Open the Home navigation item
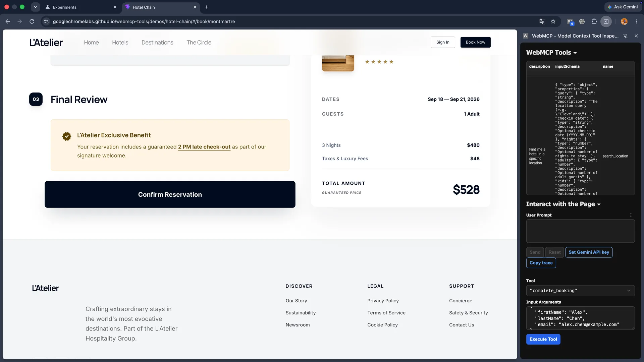The width and height of the screenshot is (644, 362). pos(91,43)
